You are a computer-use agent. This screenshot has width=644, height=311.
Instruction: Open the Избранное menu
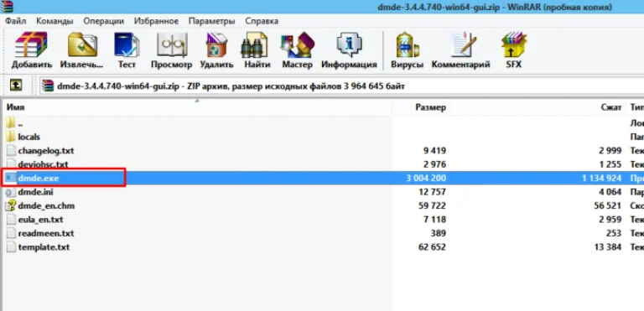(156, 21)
